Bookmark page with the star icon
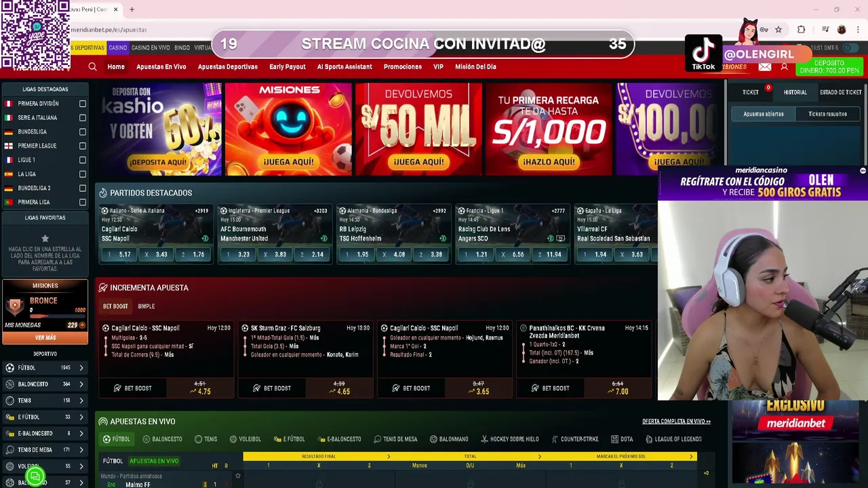Screen dimensions: 868x488 point(778,29)
